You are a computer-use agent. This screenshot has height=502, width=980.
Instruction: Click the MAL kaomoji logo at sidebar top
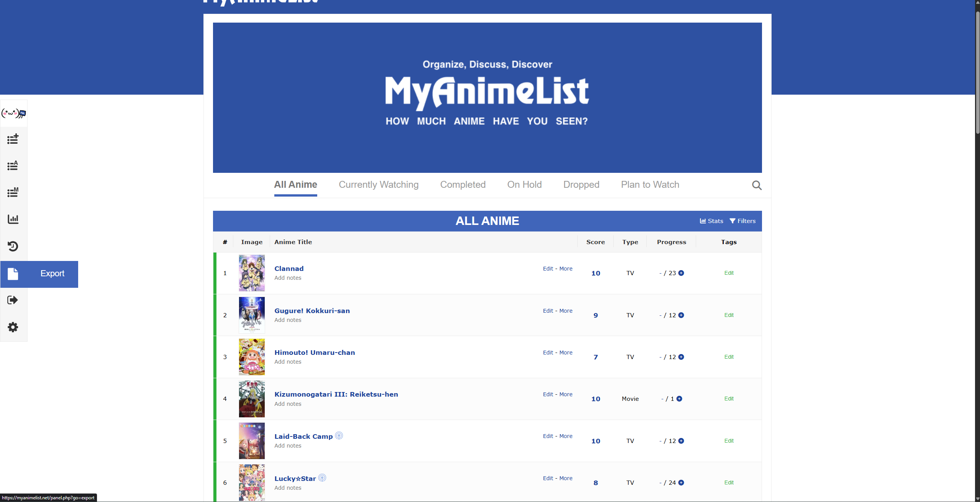[x=13, y=113]
